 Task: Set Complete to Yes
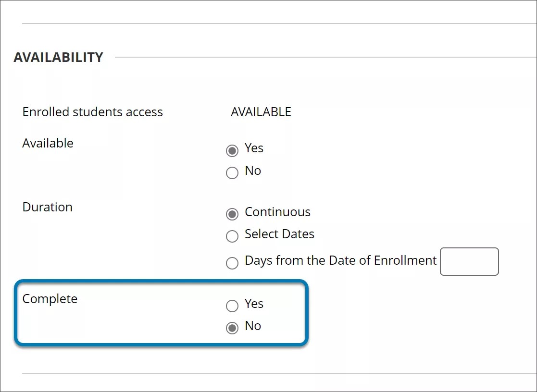(x=232, y=306)
